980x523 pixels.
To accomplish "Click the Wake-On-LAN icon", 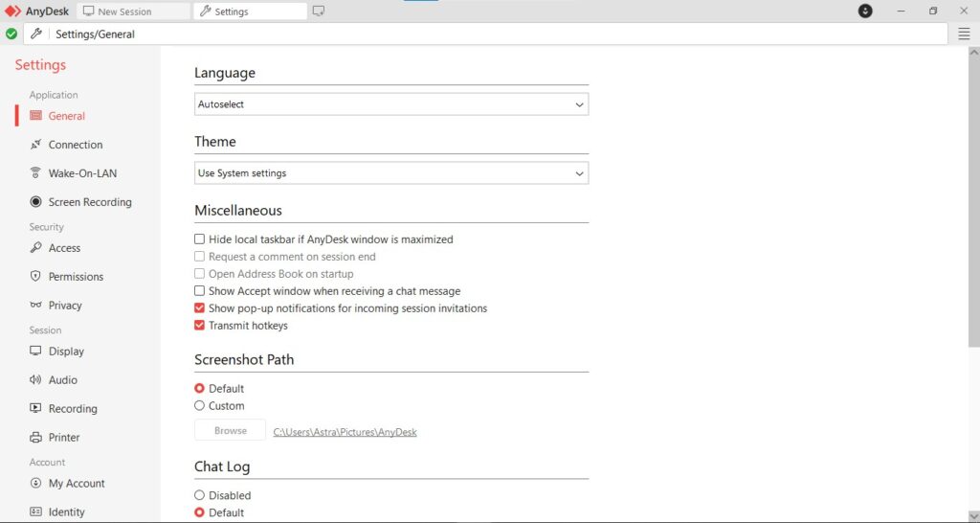I will click(x=35, y=173).
